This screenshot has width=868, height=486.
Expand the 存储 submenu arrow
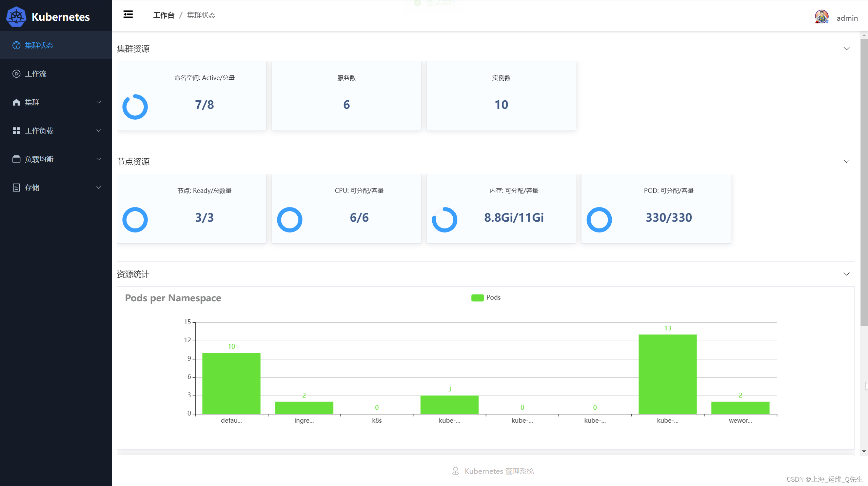click(99, 188)
